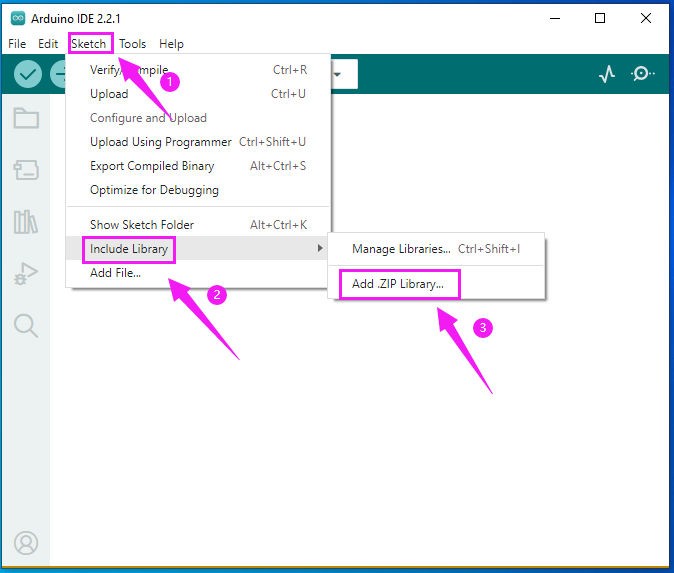Maximize the Arduino IDE window

pyautogui.click(x=600, y=18)
